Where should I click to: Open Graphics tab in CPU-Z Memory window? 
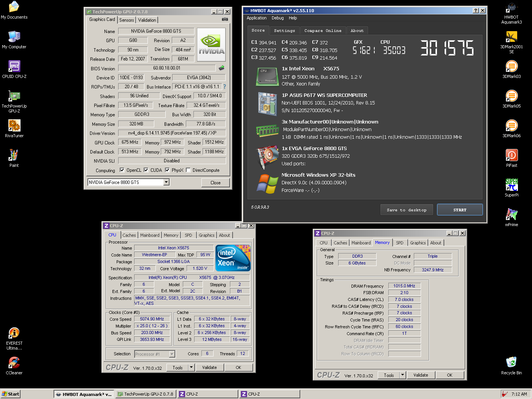click(418, 243)
